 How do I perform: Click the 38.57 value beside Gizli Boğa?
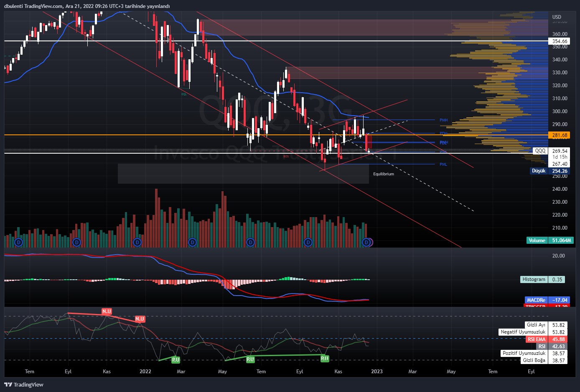click(558, 360)
